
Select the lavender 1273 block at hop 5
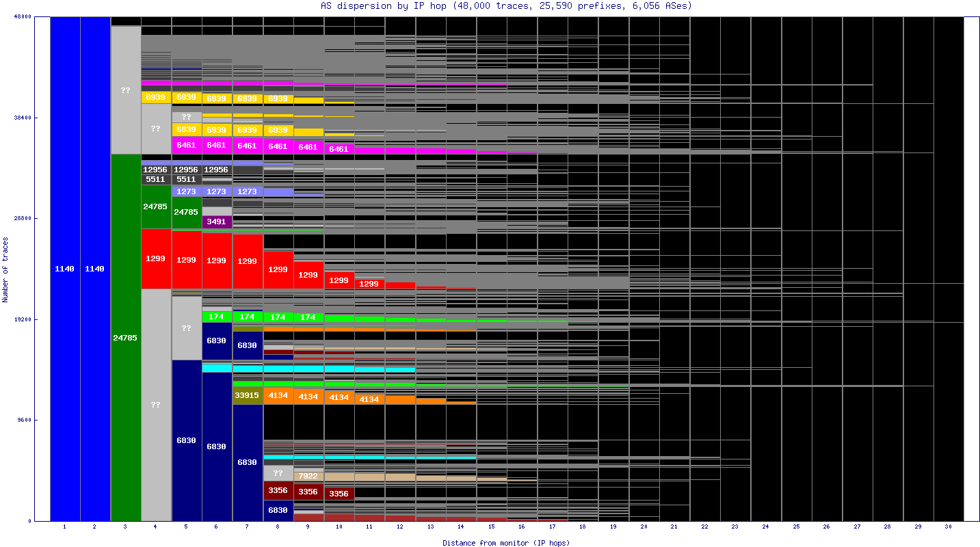tap(187, 191)
